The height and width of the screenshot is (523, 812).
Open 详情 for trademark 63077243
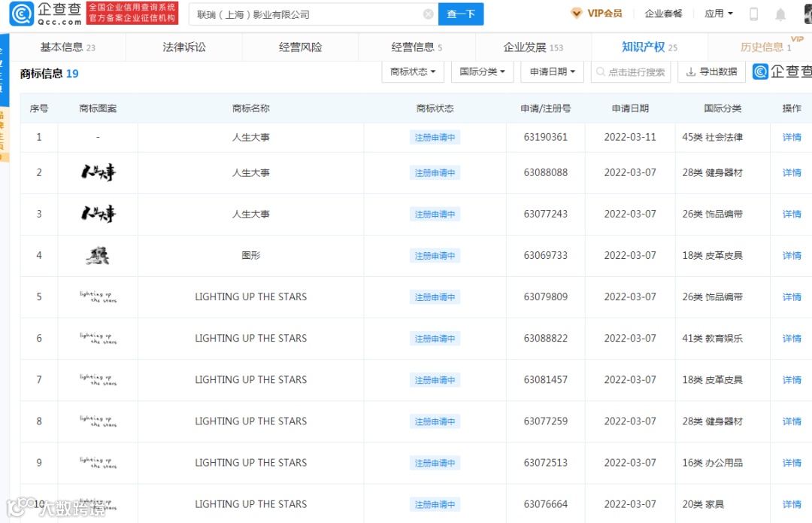[792, 214]
